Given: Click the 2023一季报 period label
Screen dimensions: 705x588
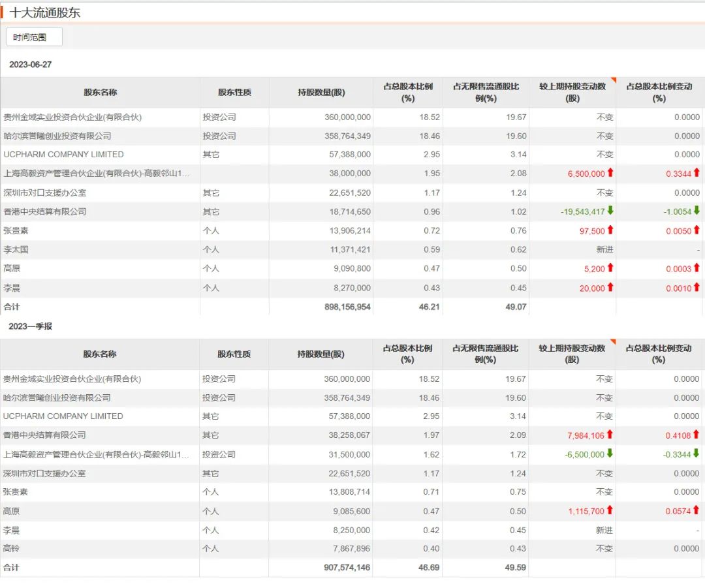Looking at the screenshot, I should [30, 326].
